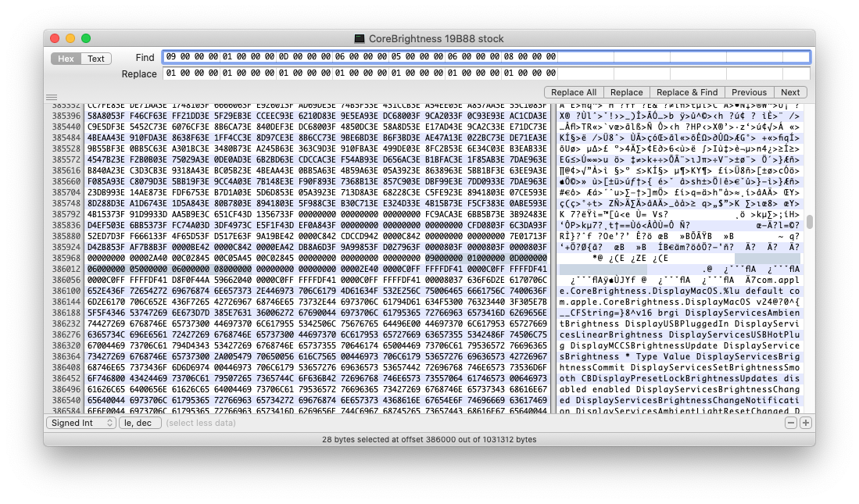Select offset row 385968
The height and width of the screenshot is (504, 859).
66,258
